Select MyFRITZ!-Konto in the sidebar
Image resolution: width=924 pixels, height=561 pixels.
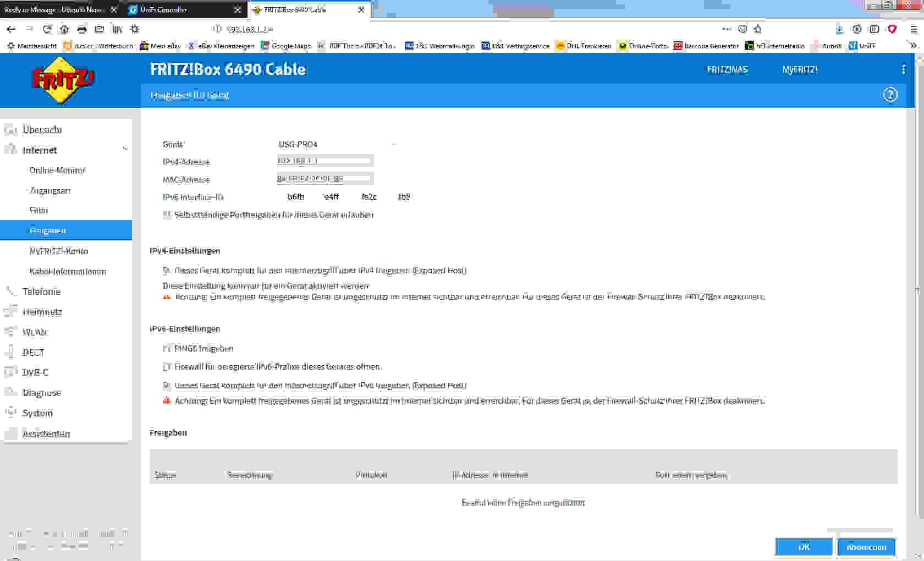coord(59,251)
